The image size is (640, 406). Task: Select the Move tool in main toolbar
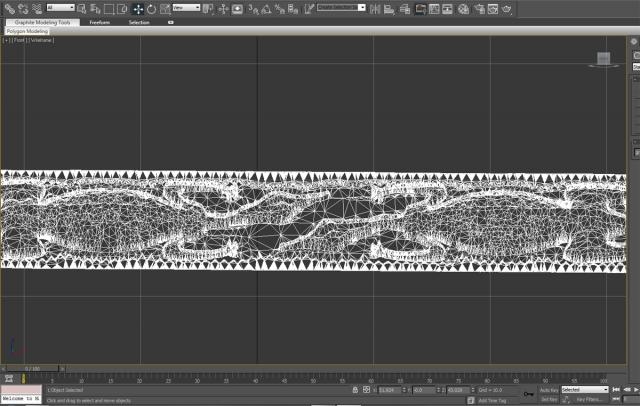(x=138, y=8)
